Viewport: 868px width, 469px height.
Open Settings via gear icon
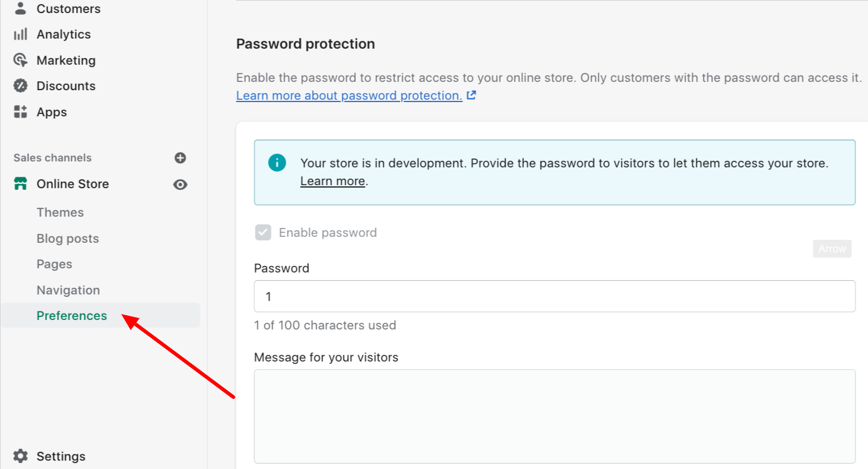21,456
